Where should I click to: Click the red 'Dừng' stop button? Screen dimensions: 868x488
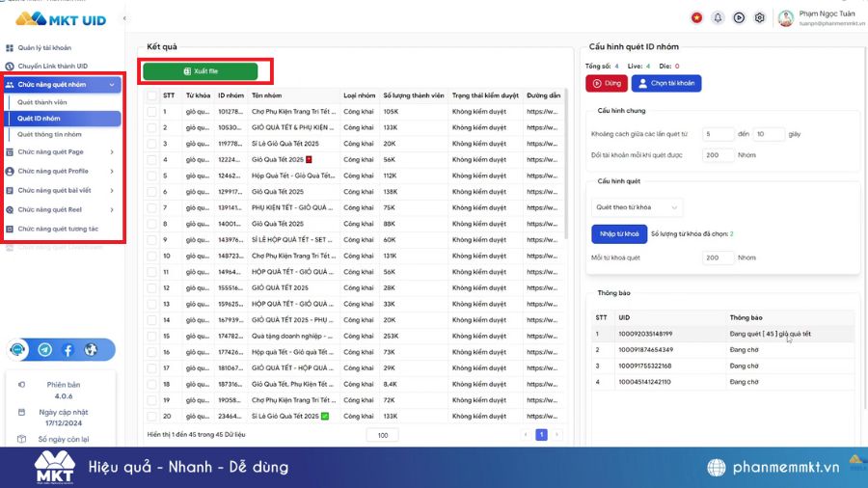click(606, 84)
